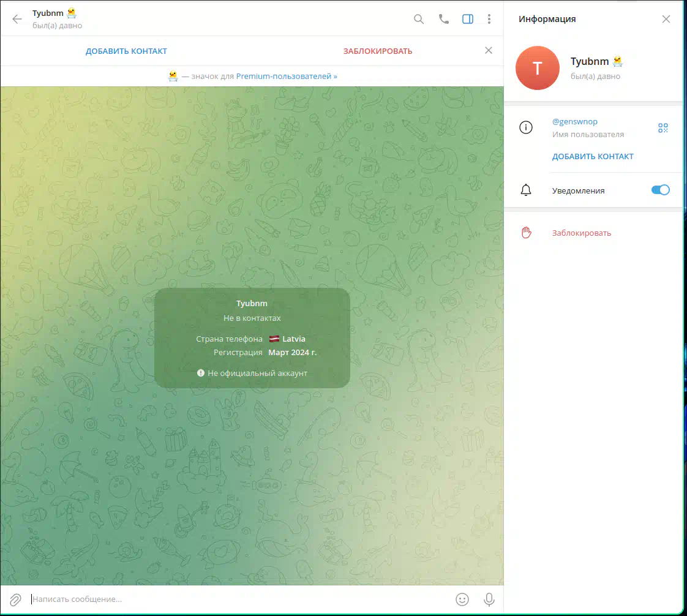
Task: Click Заблокировать in the info panel
Action: tap(582, 233)
